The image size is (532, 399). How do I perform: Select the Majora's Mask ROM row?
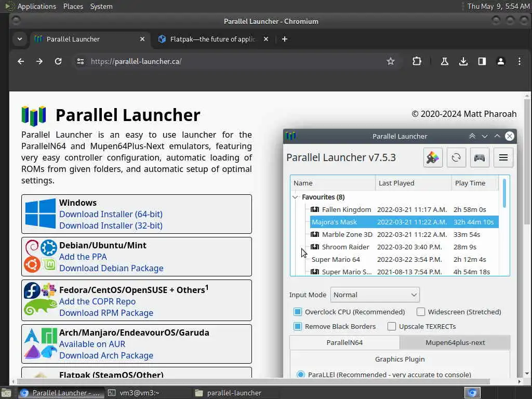(404, 222)
